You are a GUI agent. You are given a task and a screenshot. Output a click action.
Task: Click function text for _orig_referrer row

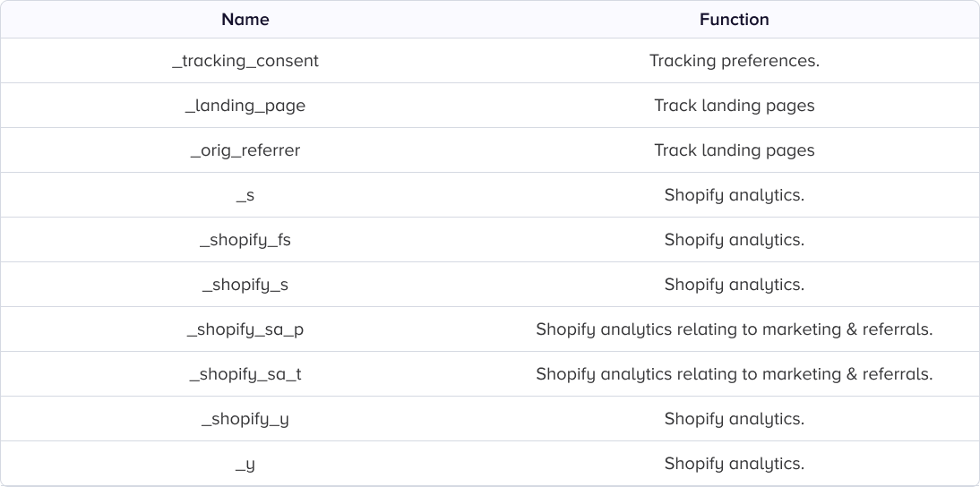click(x=734, y=150)
